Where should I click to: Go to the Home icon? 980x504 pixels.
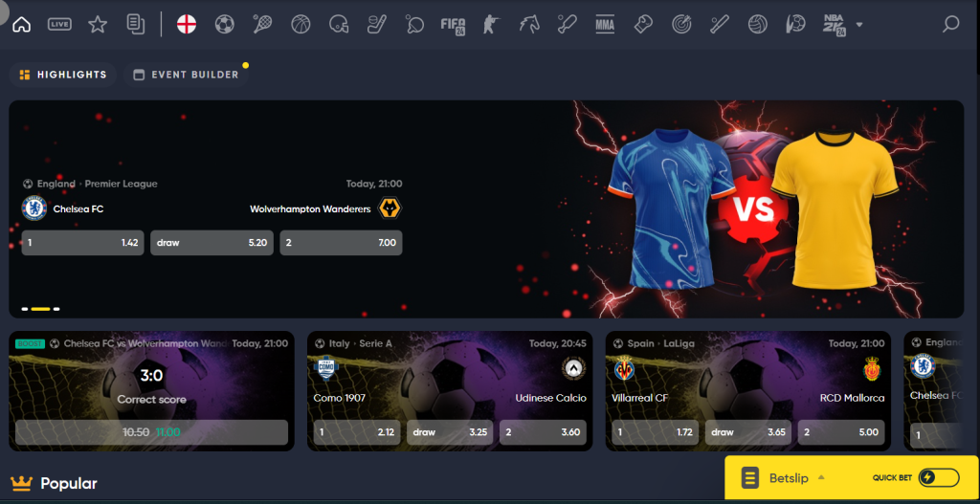(21, 24)
